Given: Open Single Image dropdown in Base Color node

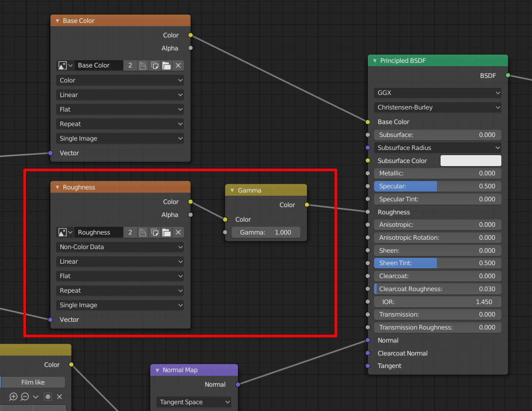Looking at the screenshot, I should point(120,139).
